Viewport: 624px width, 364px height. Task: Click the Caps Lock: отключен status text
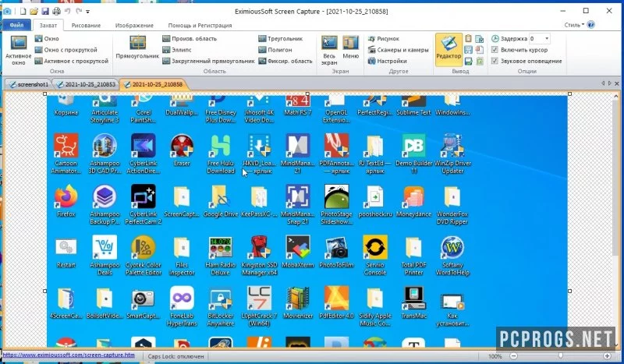click(x=175, y=356)
